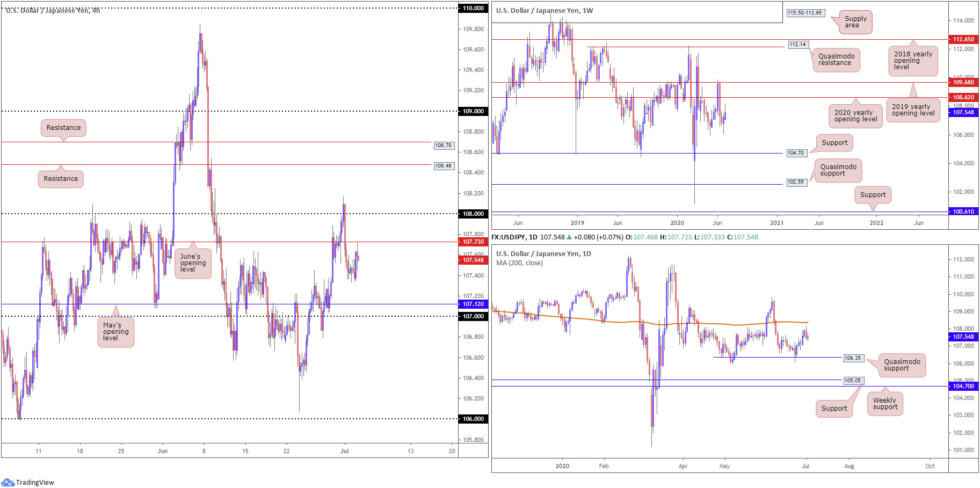Viewport: 980px width, 488px height.
Task: Click the 2018 yearly opening level callout
Action: [912, 61]
